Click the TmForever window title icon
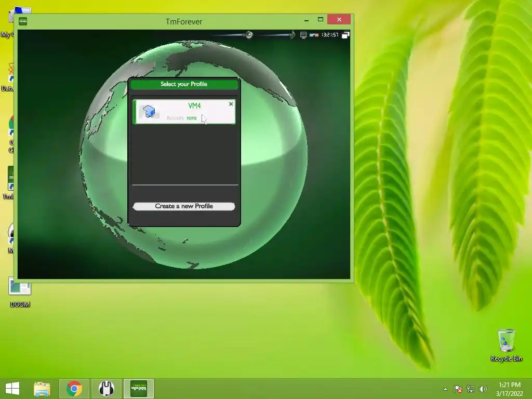532x399 pixels. tap(23, 21)
